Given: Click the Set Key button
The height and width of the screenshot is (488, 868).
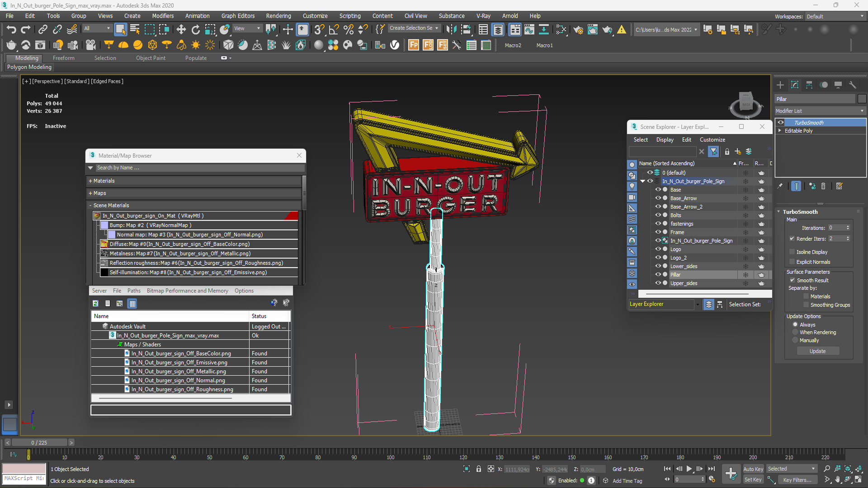Looking at the screenshot, I should click(x=753, y=480).
